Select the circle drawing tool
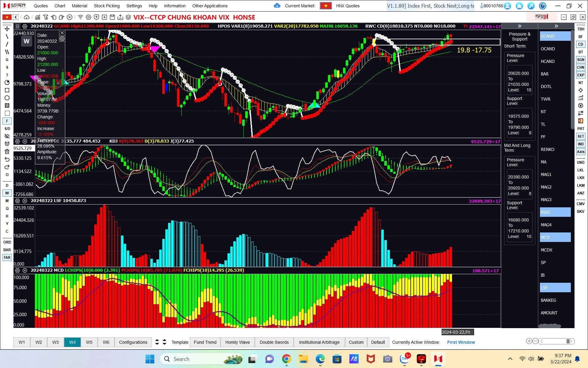This screenshot has height=368, width=588. 7,98
